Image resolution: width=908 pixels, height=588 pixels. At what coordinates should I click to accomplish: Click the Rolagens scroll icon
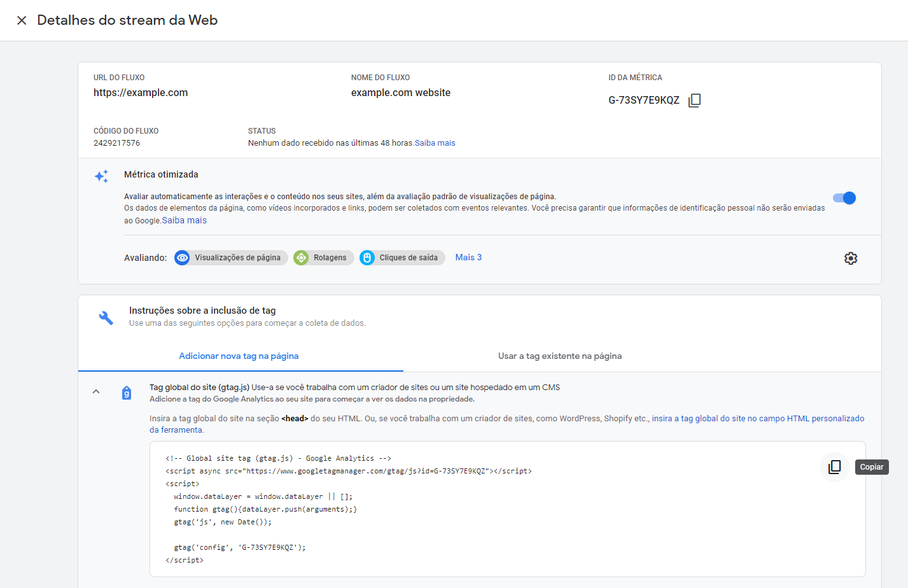pos(302,258)
